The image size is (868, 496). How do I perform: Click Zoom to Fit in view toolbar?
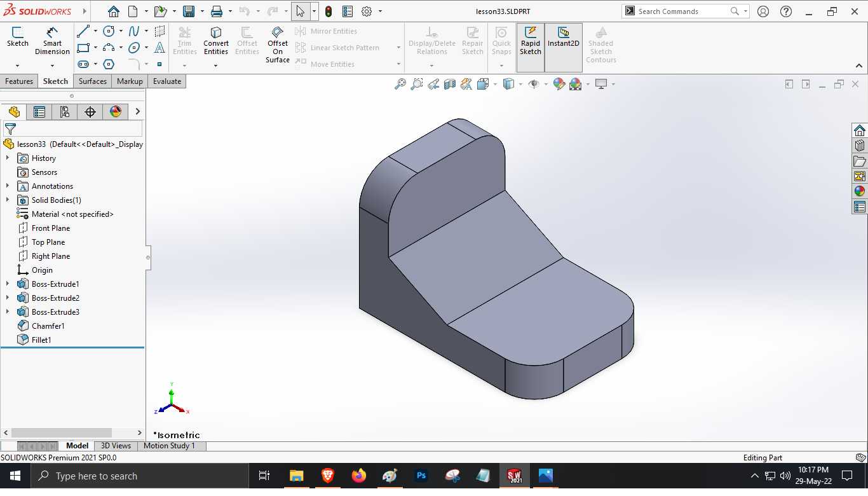(x=400, y=84)
